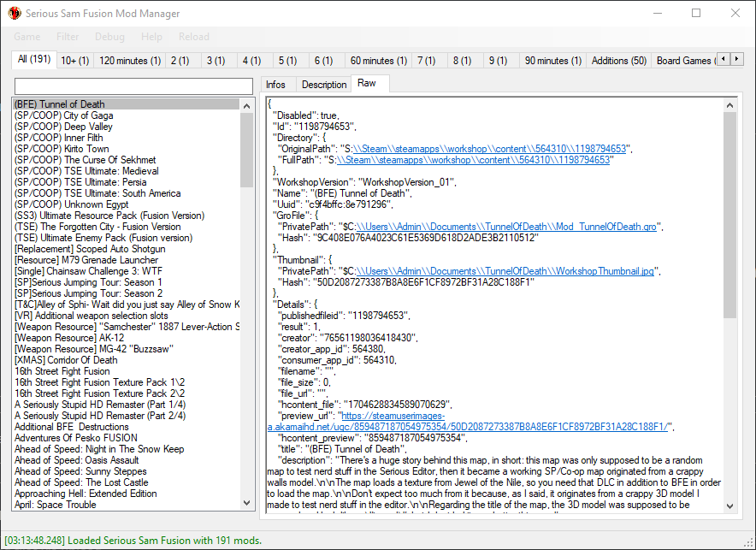Open the WorkshopThumbnail.jpg path link

pyautogui.click(x=505, y=271)
